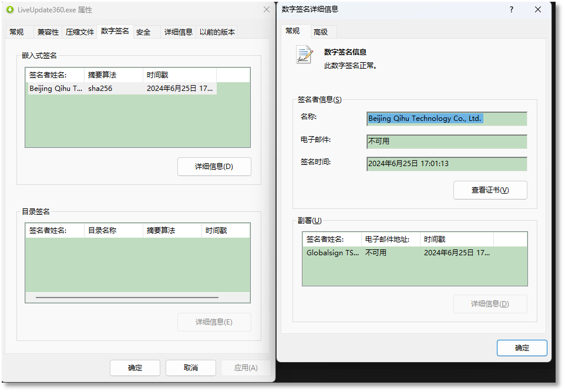Image resolution: width=565 pixels, height=392 pixels.
Task: Click 目录名称 column header
Action: coord(113,231)
